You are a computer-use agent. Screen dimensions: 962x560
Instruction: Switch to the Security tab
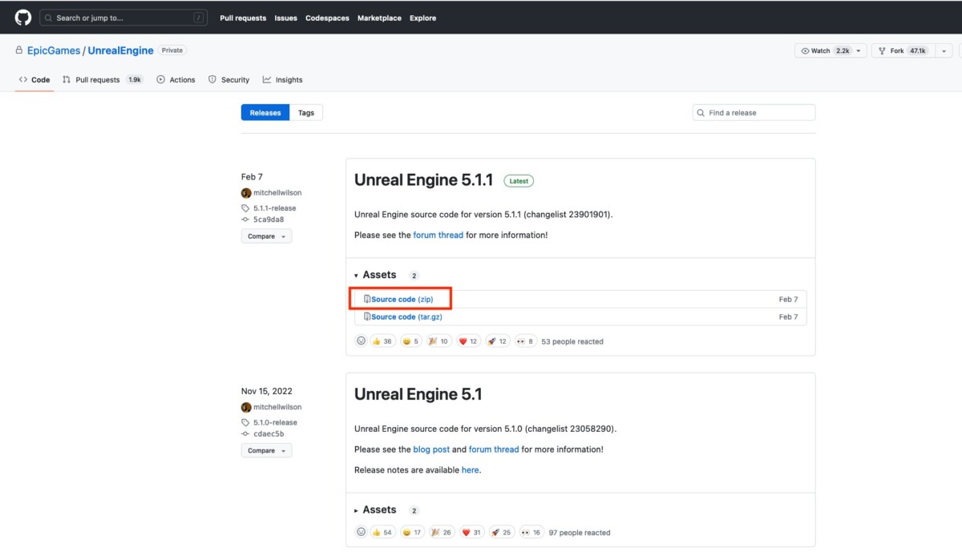[229, 80]
